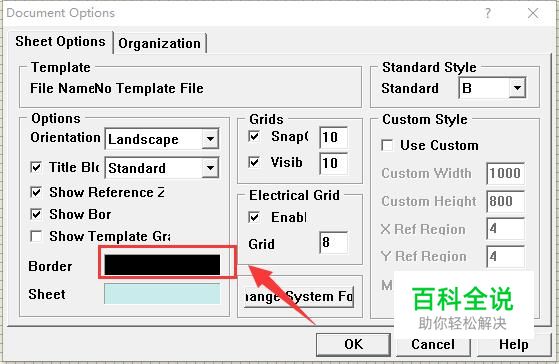Click the X Ref Region field

pyautogui.click(x=506, y=229)
